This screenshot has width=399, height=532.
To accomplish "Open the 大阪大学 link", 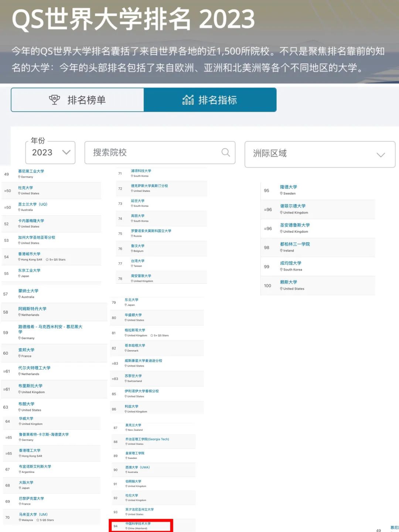I will [x=26, y=482].
